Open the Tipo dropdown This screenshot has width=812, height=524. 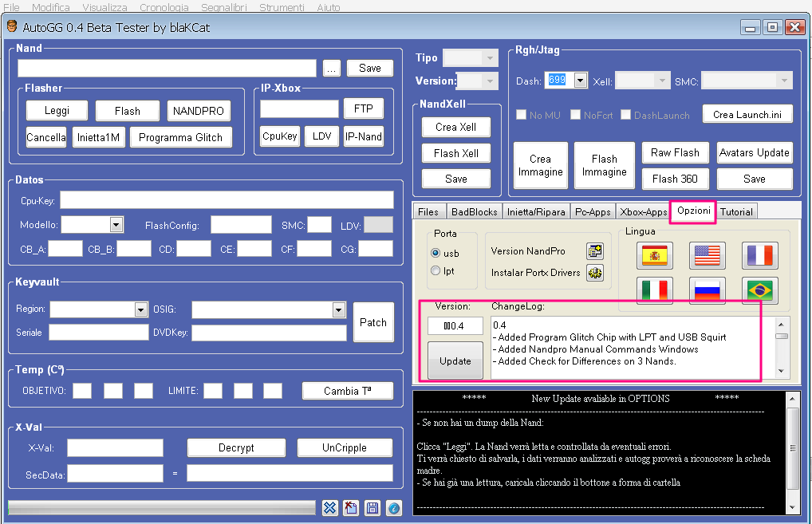[471, 57]
